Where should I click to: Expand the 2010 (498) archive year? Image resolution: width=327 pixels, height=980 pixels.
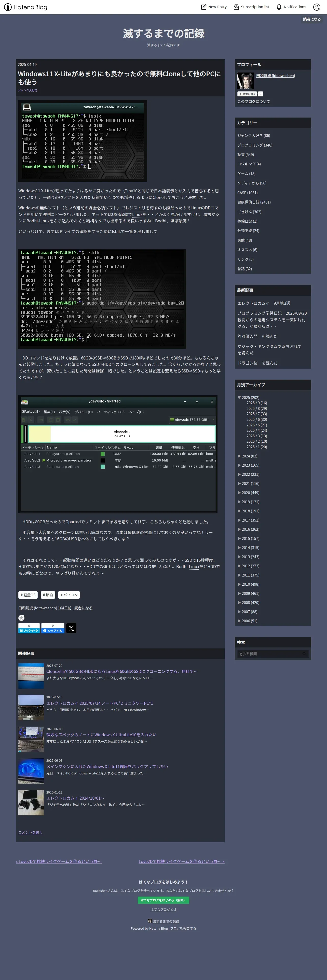(x=239, y=584)
